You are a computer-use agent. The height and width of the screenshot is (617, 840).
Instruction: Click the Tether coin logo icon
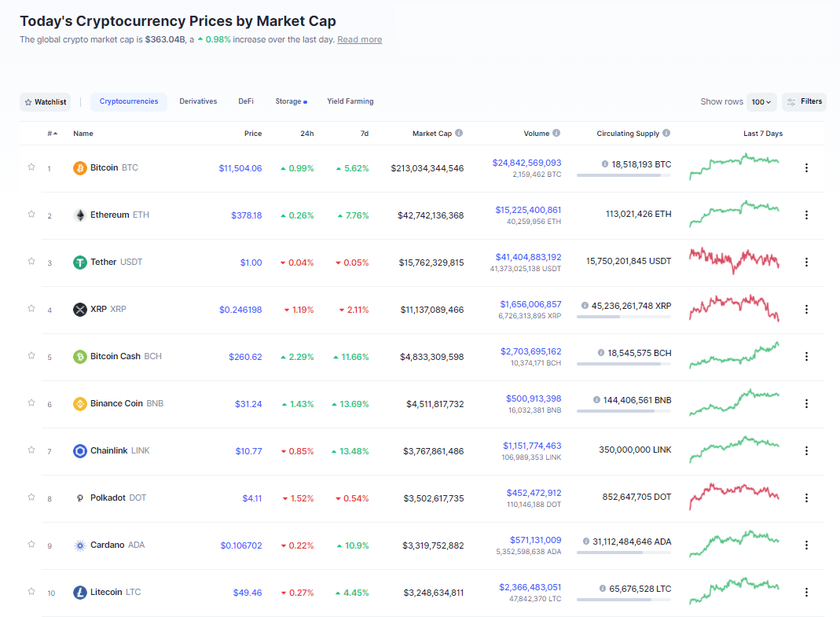[80, 263]
